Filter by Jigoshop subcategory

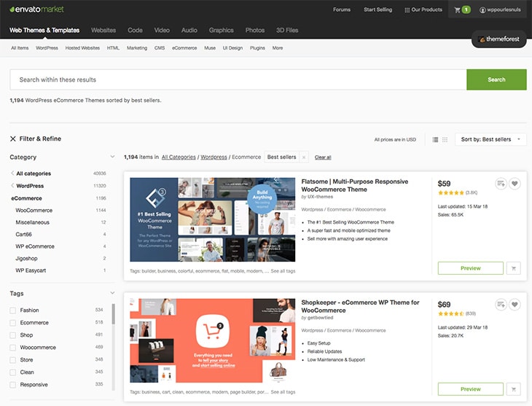click(x=26, y=258)
